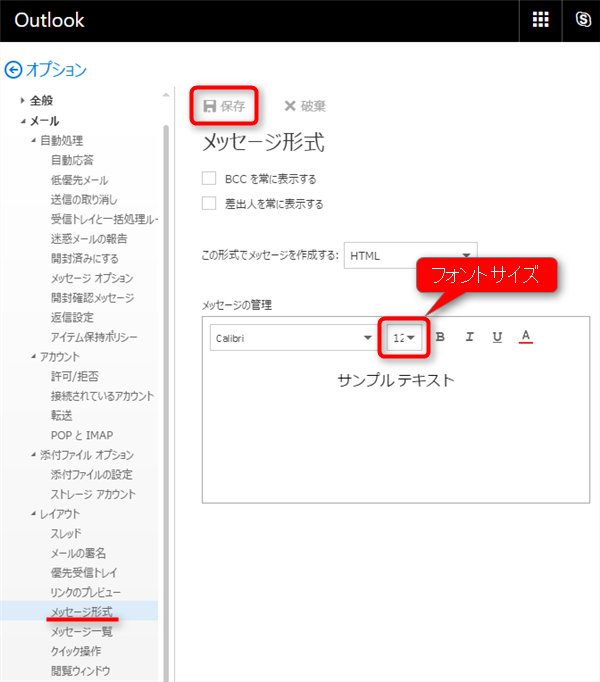Open 閲覧ウィンドウ settings
600x682 pixels.
click(x=80, y=671)
